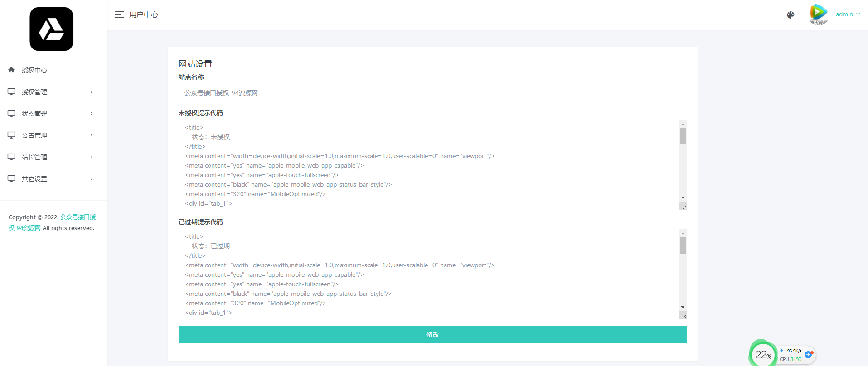Image resolution: width=868 pixels, height=366 pixels.
Task: Click the 修改 submit button
Action: coord(432,335)
